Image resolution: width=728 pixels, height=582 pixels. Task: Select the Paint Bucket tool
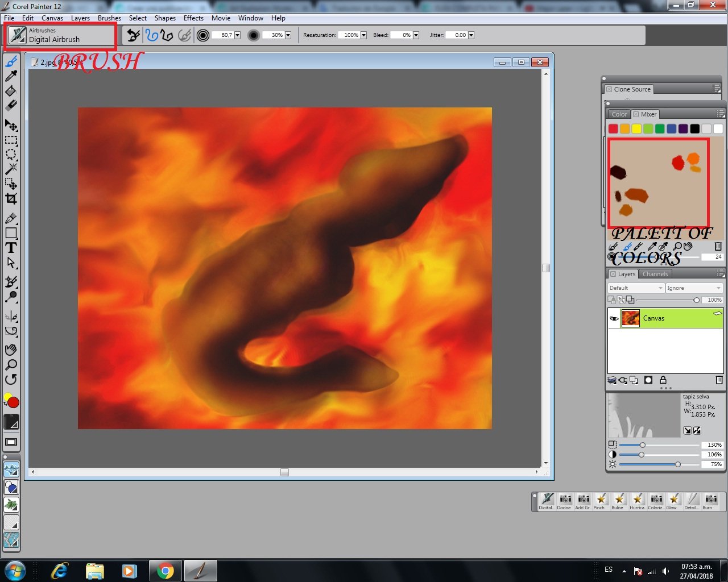click(x=11, y=91)
